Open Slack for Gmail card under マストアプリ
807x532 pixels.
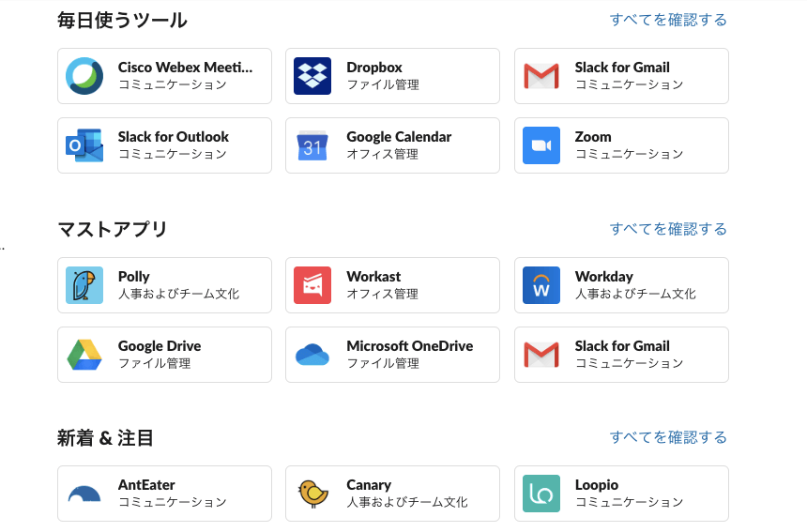tap(621, 355)
